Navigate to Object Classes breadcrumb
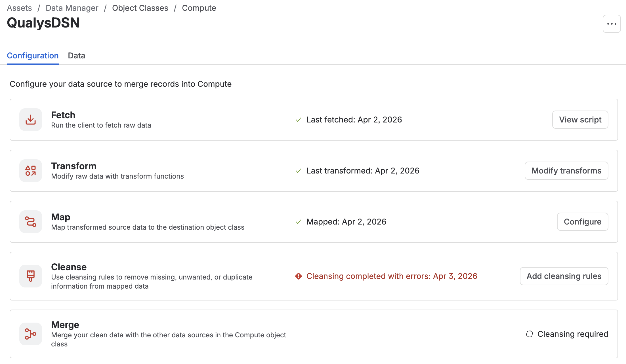The image size is (626, 364). point(140,8)
